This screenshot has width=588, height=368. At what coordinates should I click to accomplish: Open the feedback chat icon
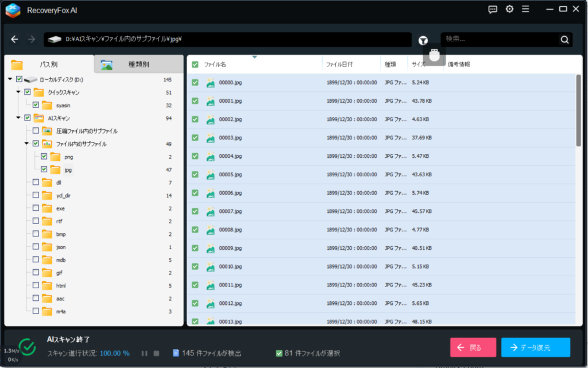tap(493, 9)
